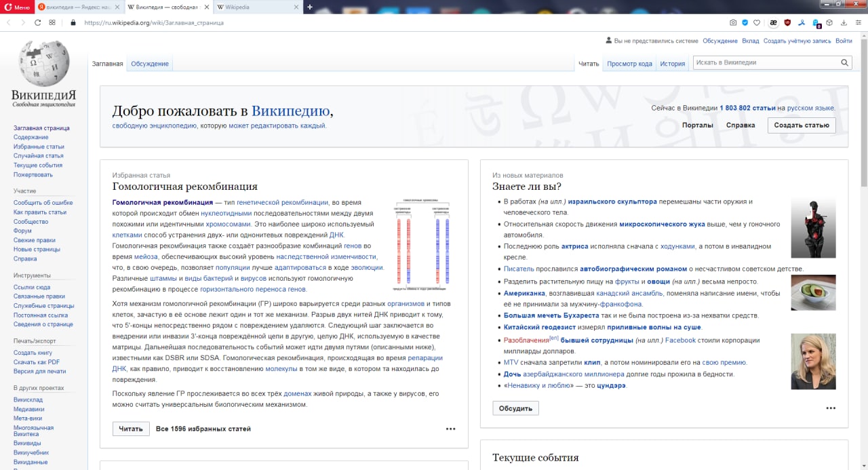Viewport: 868px width, 470px height.
Task: Click the Википедию link in the welcome heading
Action: pos(291,111)
